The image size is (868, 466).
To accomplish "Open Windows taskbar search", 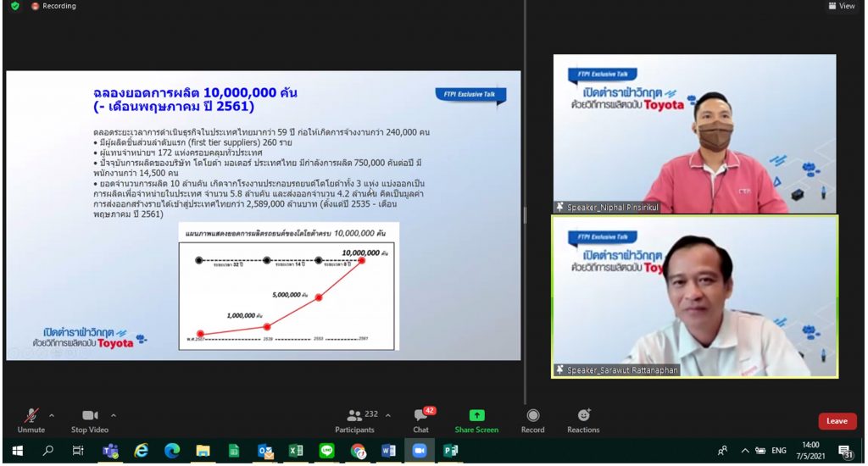I will point(48,451).
